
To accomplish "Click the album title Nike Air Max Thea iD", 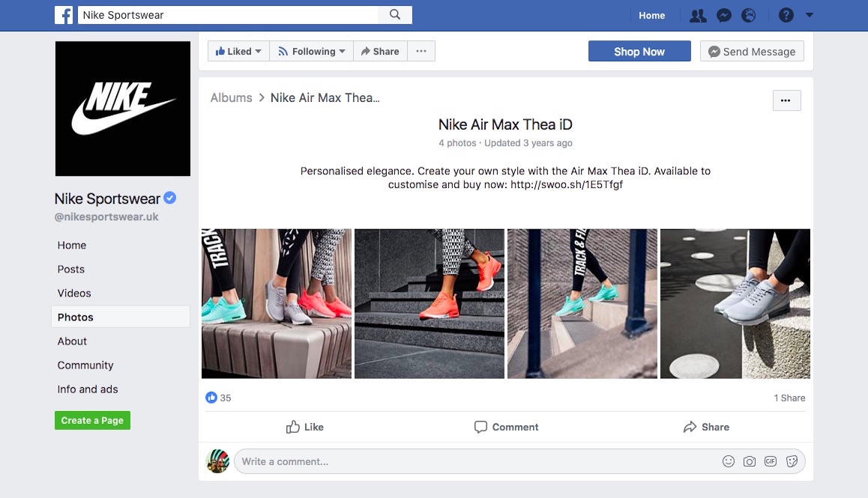I will [x=505, y=124].
